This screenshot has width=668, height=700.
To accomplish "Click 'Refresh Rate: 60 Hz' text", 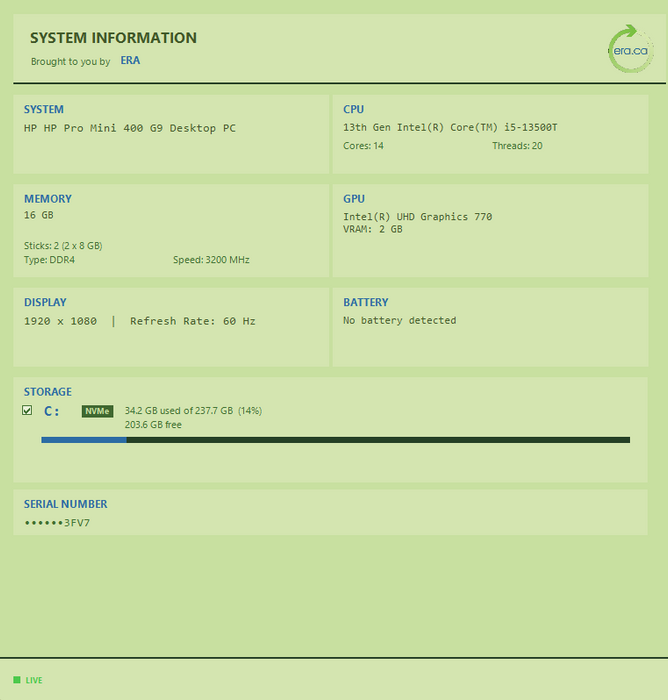I will [192, 321].
